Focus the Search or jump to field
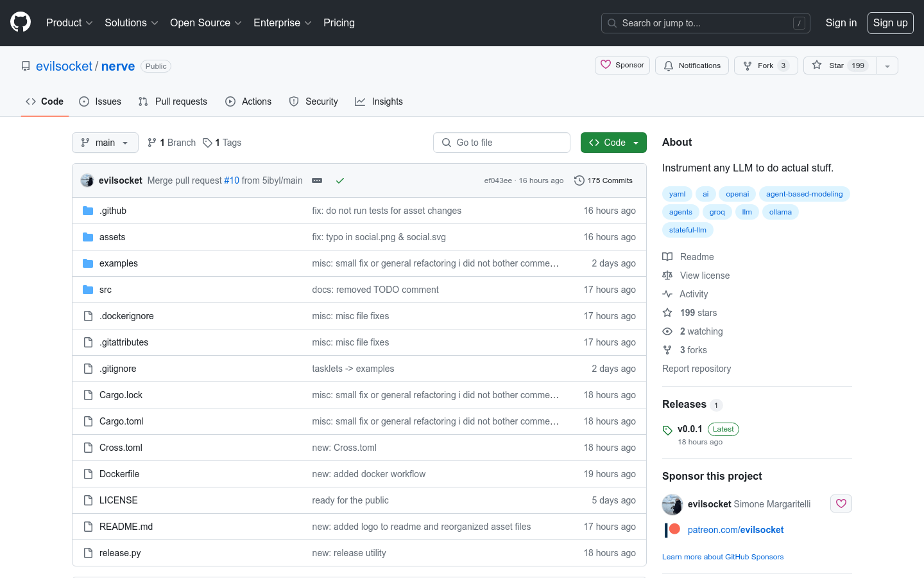The height and width of the screenshot is (578, 924). tap(706, 23)
